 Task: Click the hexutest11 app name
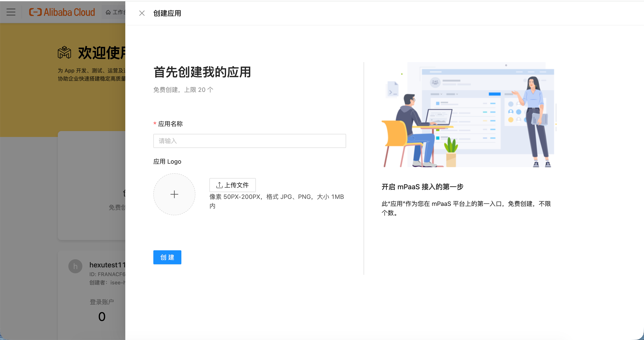[107, 265]
